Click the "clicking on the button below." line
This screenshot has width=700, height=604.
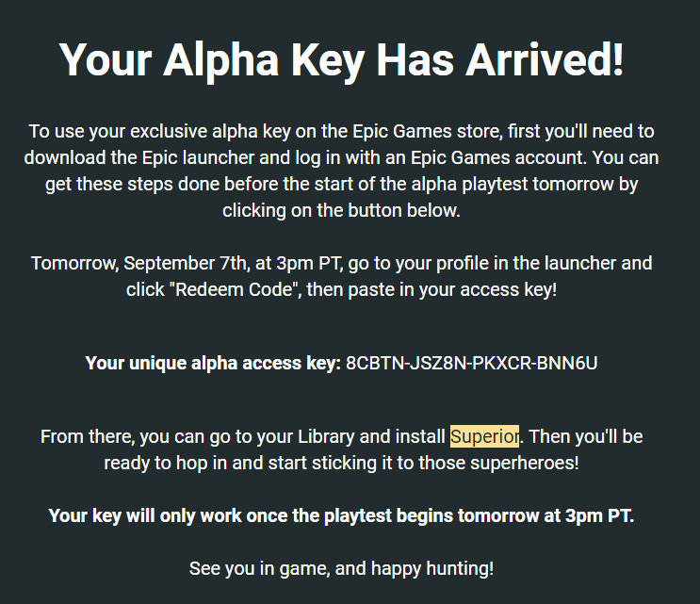[341, 211]
